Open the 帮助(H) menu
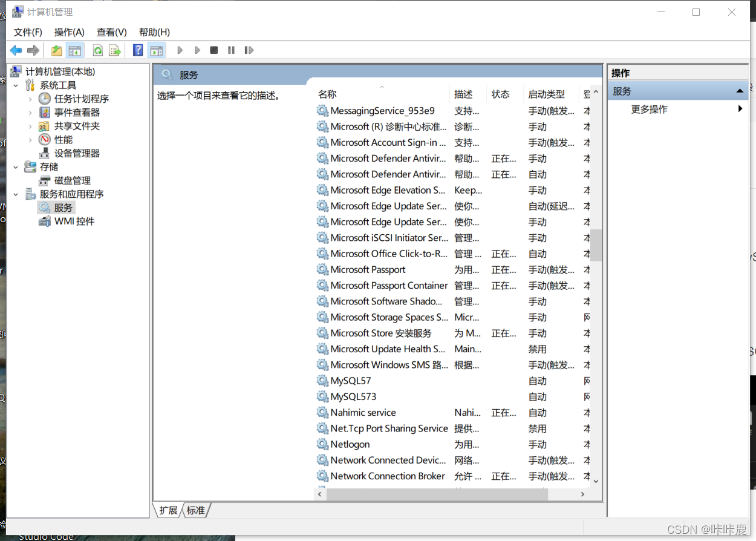This screenshot has height=541, width=756. (154, 32)
